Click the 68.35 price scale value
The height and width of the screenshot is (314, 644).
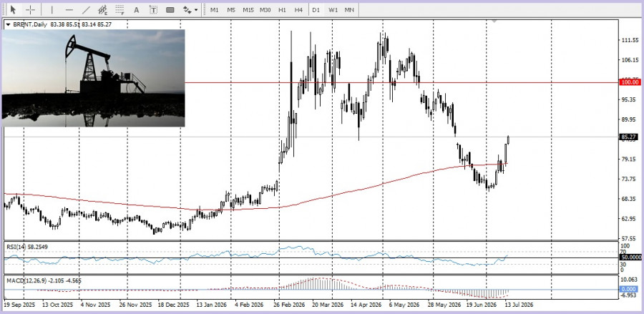point(628,199)
